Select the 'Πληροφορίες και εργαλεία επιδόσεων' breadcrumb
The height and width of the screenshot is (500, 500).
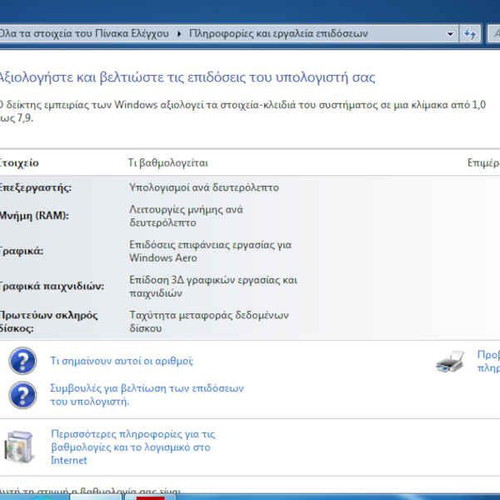pos(278,34)
